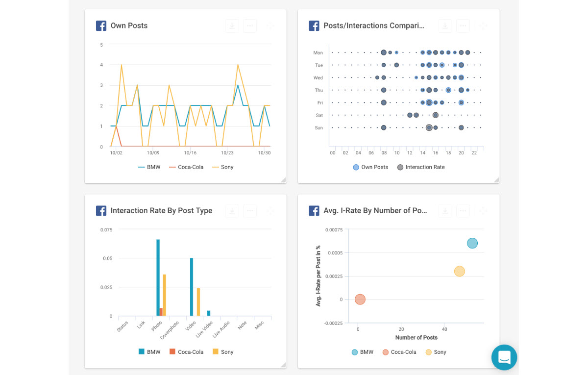Click the 'Number of Posts' axis title
Screen dimensions: 588x375
416,337
